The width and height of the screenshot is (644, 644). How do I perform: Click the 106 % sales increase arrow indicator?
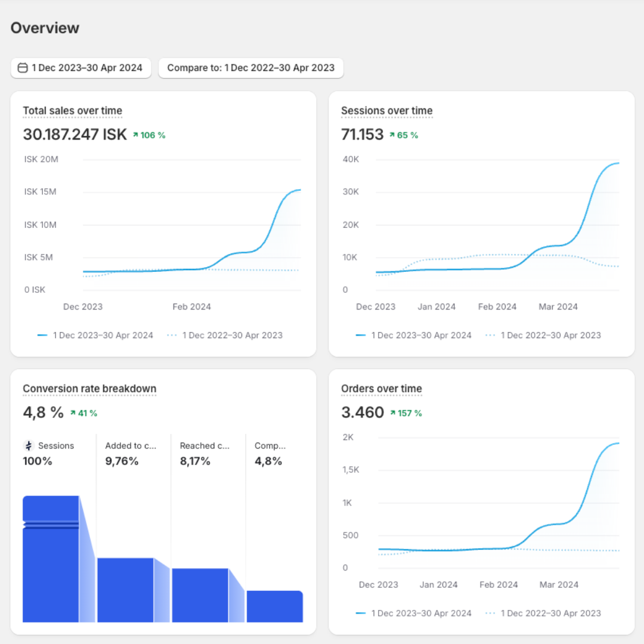pos(135,135)
